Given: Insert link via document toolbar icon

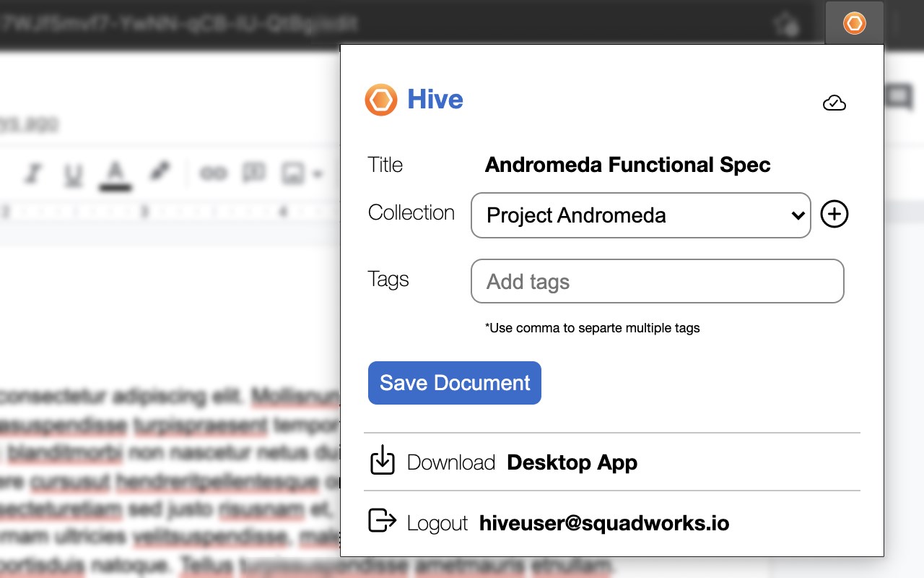Looking at the screenshot, I should point(213,173).
